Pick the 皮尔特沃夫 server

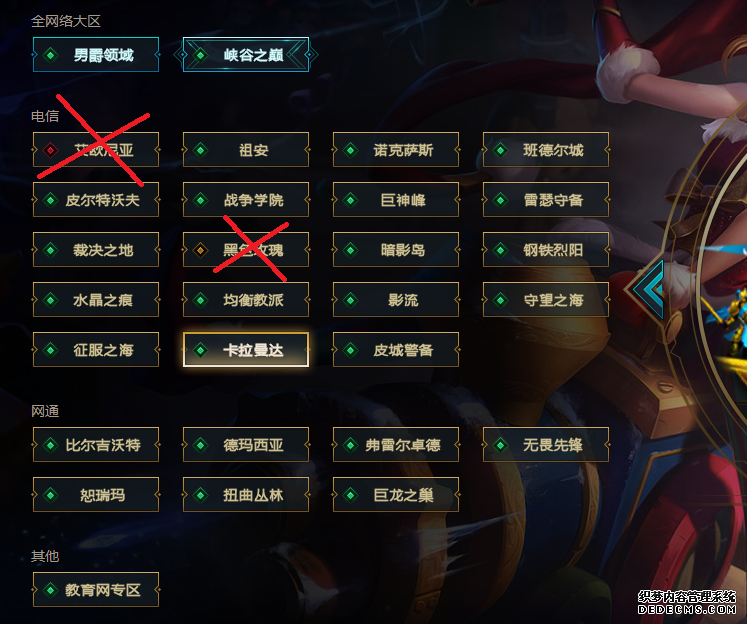96,200
